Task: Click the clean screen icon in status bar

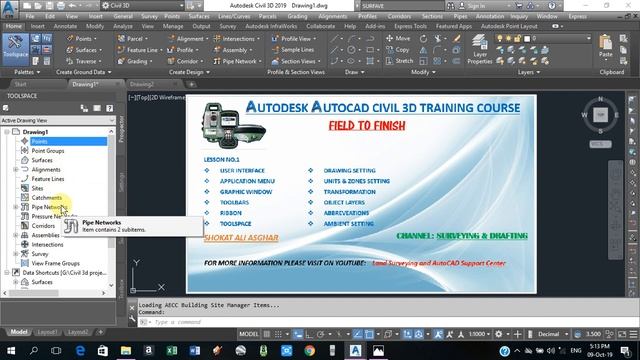Action: point(622,334)
